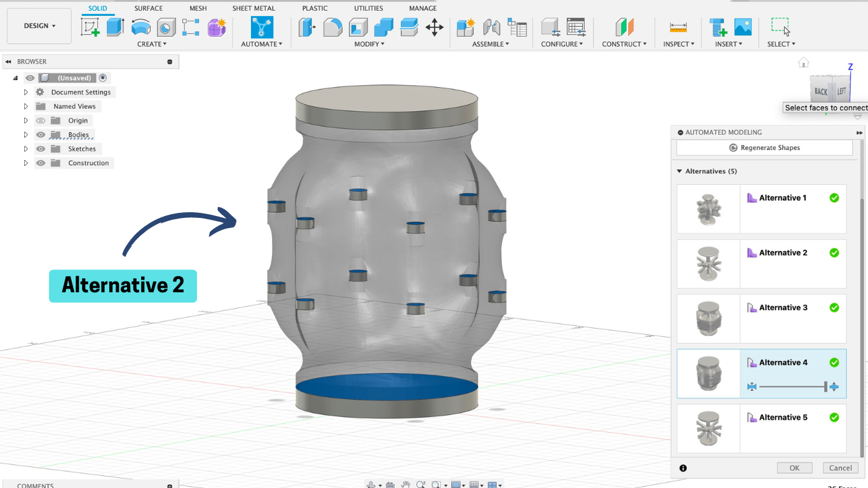Switch to the SHEET METAL tab
The image size is (868, 488).
pyautogui.click(x=254, y=8)
